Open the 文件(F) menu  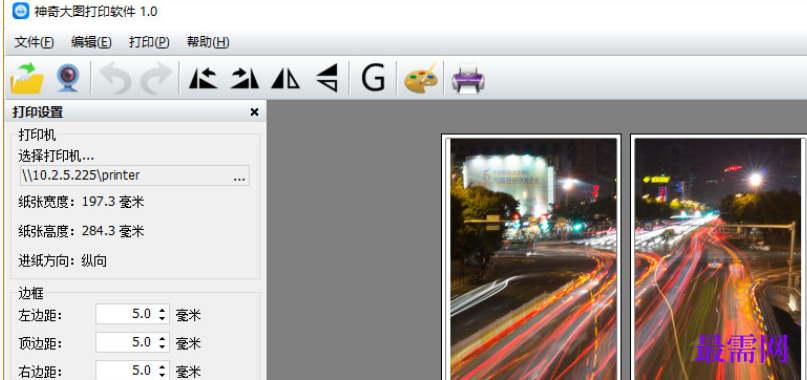34,42
